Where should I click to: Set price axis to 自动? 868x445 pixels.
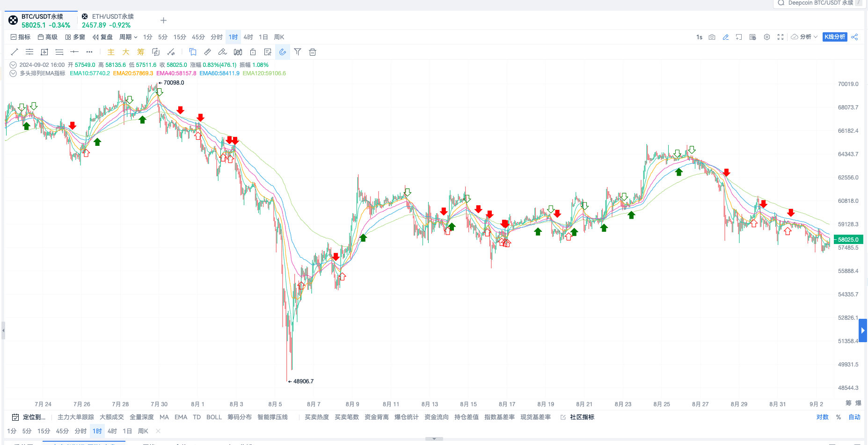854,417
